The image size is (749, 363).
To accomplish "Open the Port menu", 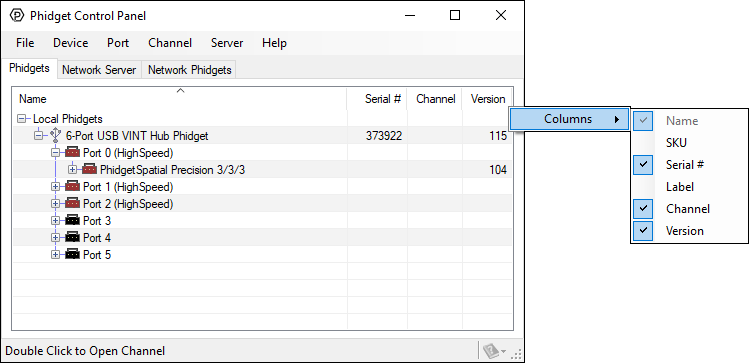I will [118, 43].
